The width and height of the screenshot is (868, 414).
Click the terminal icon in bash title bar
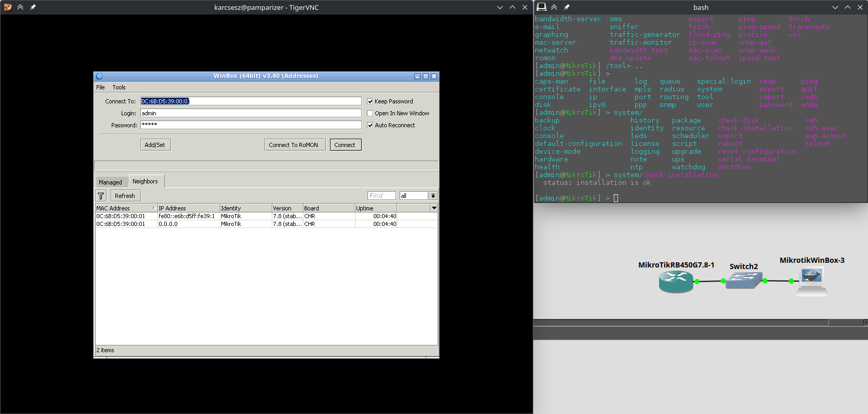[542, 7]
